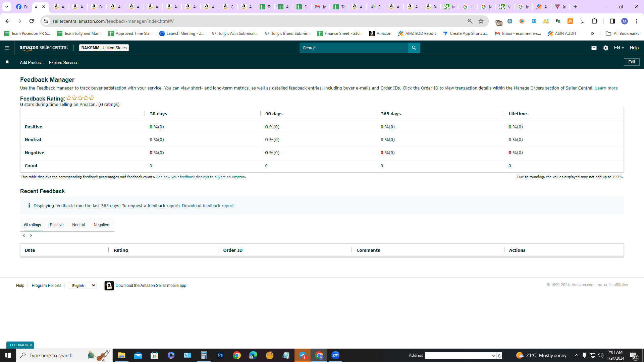Open the All Bookmarks folder
The width and height of the screenshot is (644, 362).
tap(622, 34)
